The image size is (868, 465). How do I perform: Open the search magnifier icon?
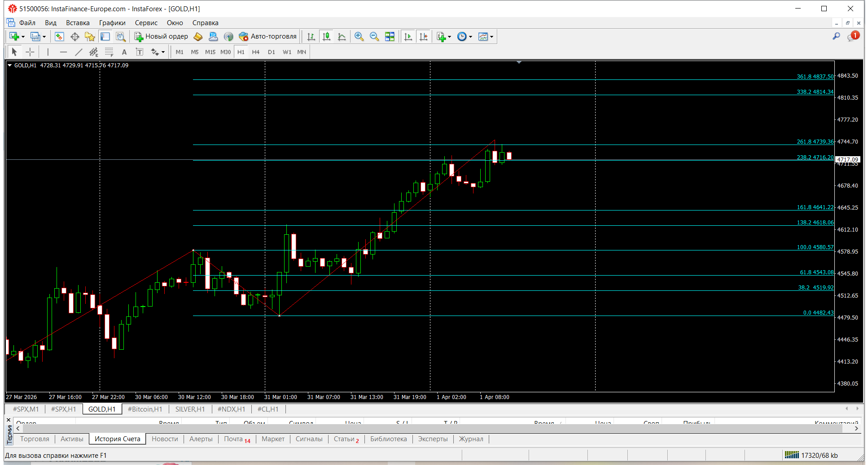tap(836, 36)
